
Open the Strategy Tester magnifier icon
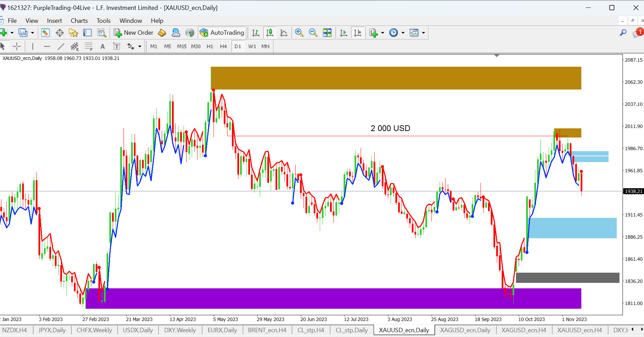[x=101, y=33]
